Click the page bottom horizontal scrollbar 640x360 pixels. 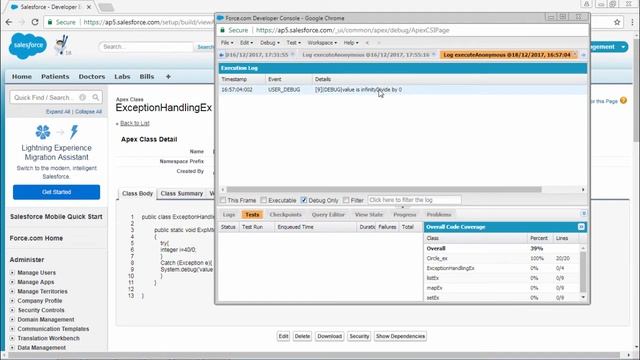click(314, 356)
